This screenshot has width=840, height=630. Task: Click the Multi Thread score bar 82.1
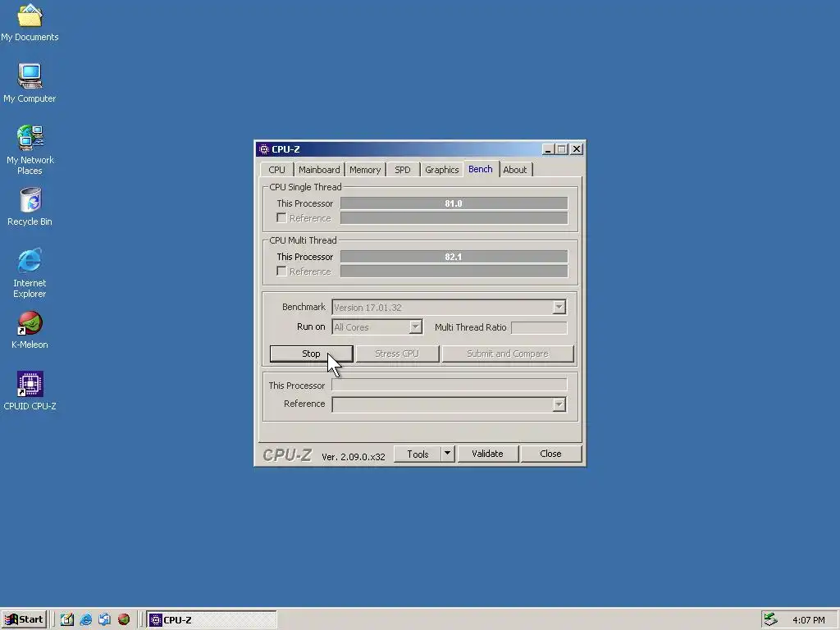(x=454, y=257)
